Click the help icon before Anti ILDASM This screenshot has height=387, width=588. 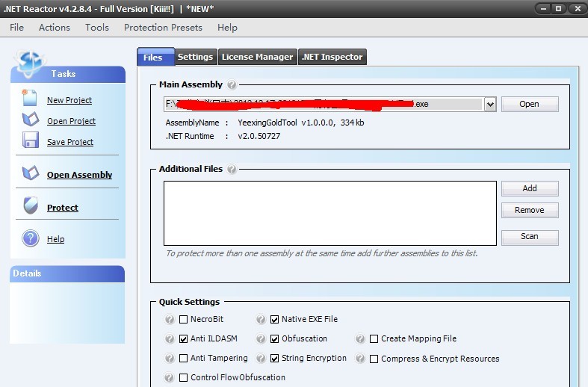170,338
